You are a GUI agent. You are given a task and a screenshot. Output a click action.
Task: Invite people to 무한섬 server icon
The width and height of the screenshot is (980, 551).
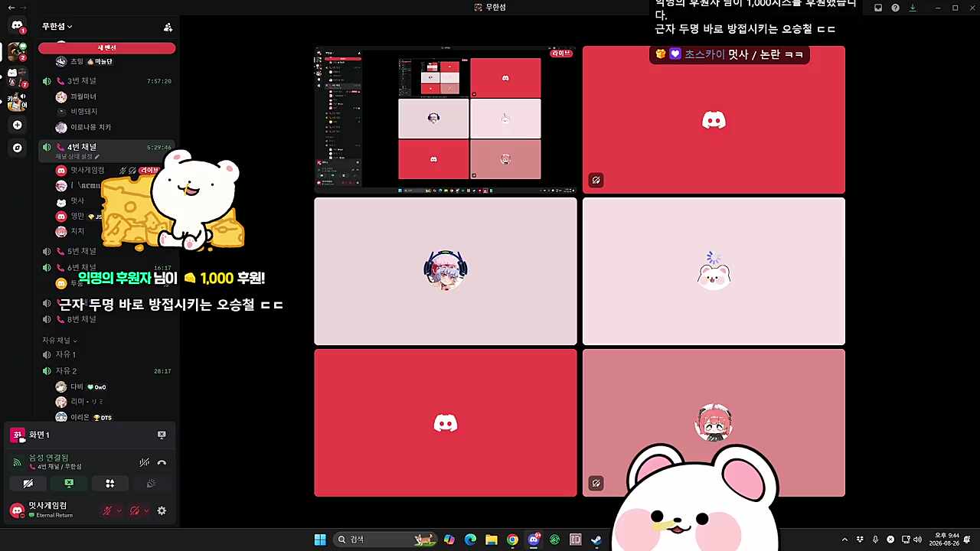pos(168,27)
